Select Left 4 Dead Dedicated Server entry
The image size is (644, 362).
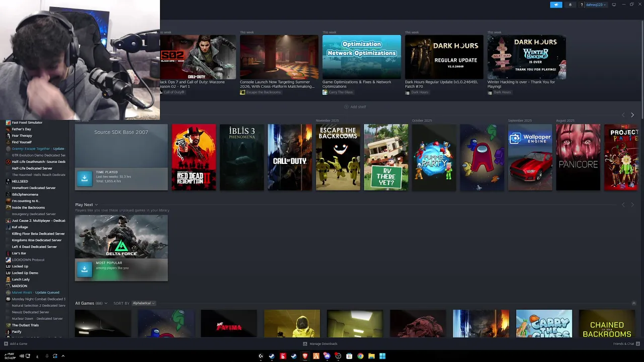pyautogui.click(x=35, y=247)
